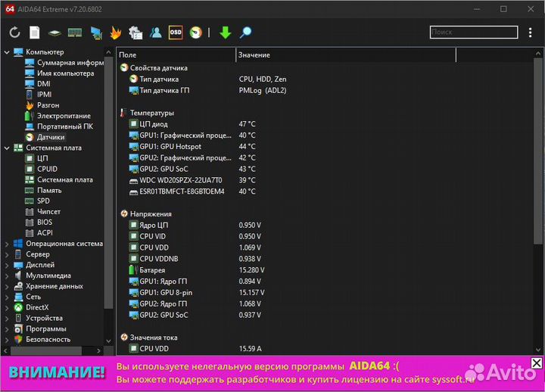Open the ЦП tree item
Screen dimensions: 545x392
[42, 158]
